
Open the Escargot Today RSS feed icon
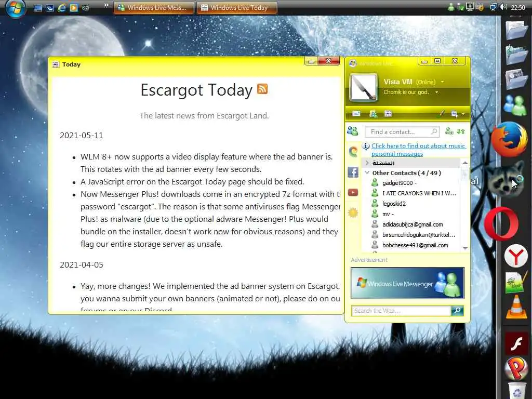262,89
